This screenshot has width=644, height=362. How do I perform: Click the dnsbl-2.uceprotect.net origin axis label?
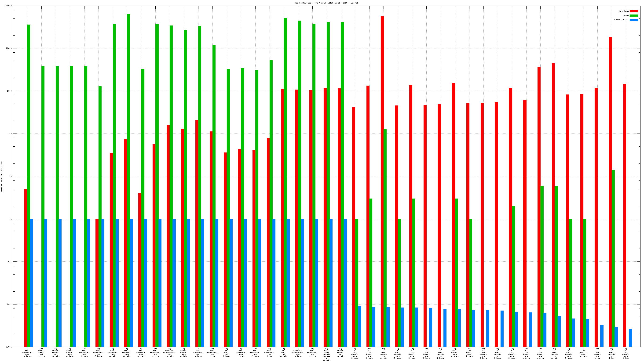click(x=298, y=352)
